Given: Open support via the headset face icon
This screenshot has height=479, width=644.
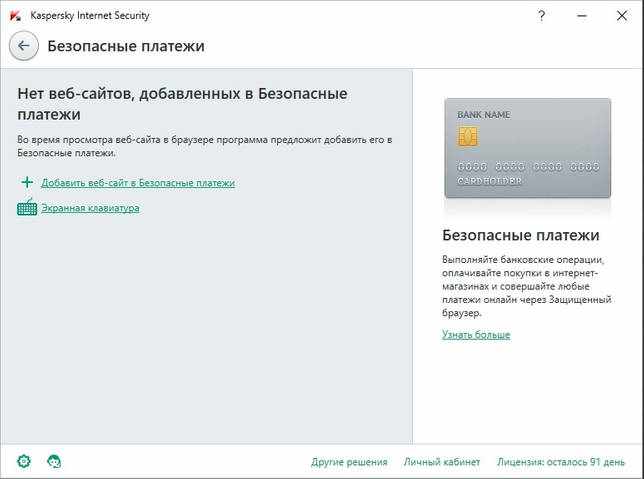Looking at the screenshot, I should tap(54, 461).
